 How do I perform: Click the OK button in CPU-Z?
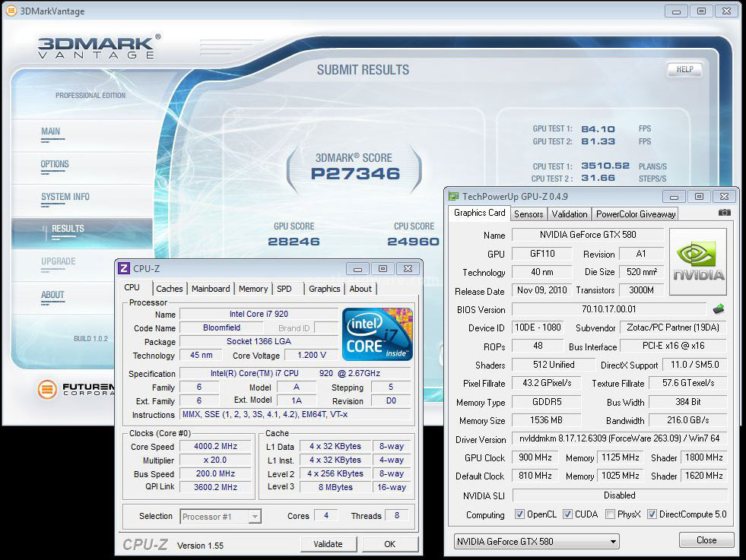coord(389,544)
